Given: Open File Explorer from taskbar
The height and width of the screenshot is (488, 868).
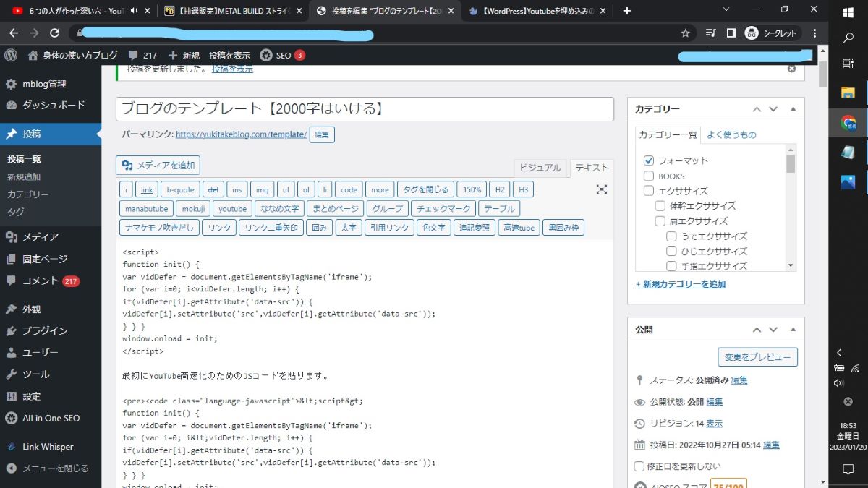Looking at the screenshot, I should pos(848,92).
